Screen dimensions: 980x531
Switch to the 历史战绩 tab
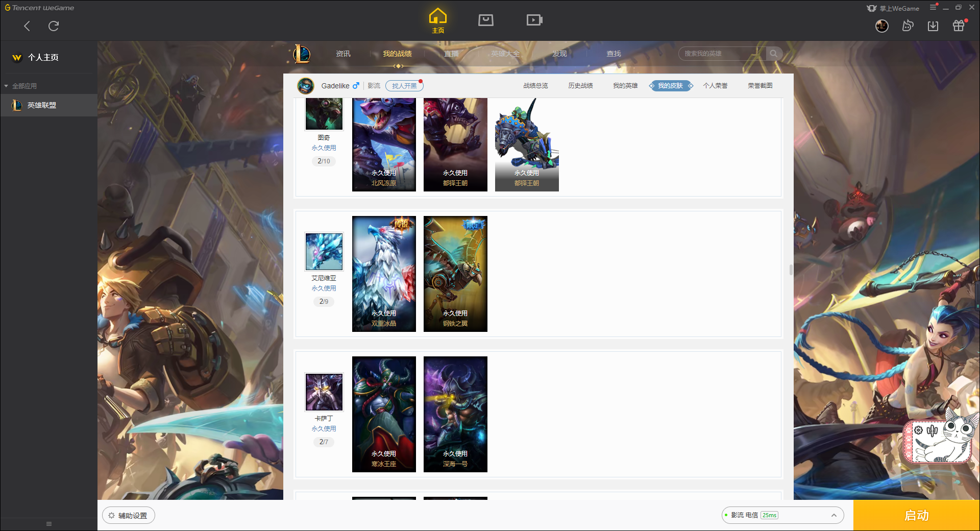[x=580, y=86]
